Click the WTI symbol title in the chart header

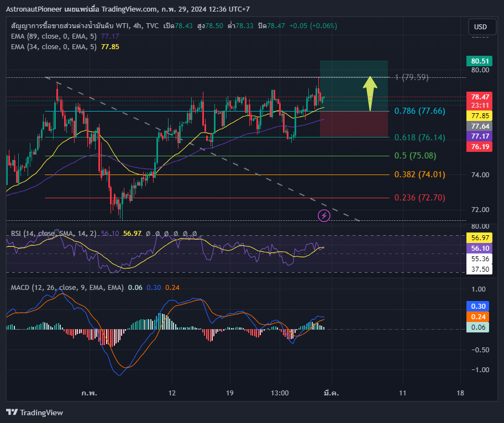point(85,26)
